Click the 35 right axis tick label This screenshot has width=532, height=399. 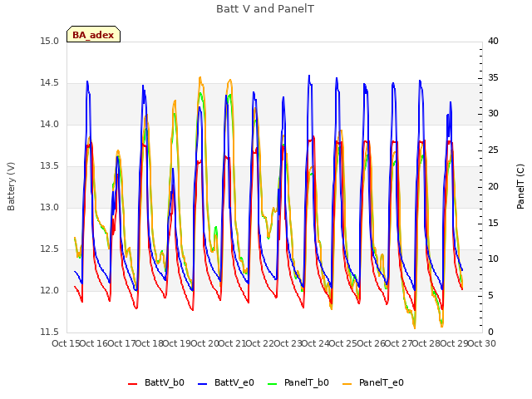click(x=493, y=78)
